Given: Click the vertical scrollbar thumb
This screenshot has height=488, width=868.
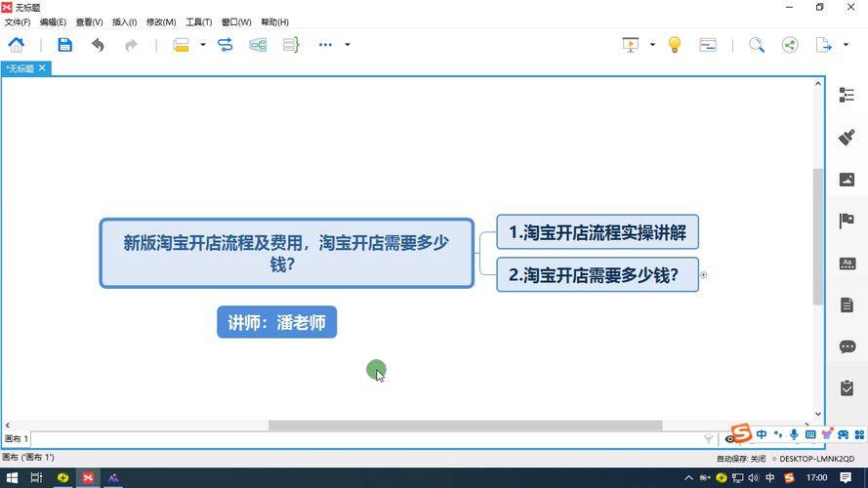Looking at the screenshot, I should pos(817,236).
